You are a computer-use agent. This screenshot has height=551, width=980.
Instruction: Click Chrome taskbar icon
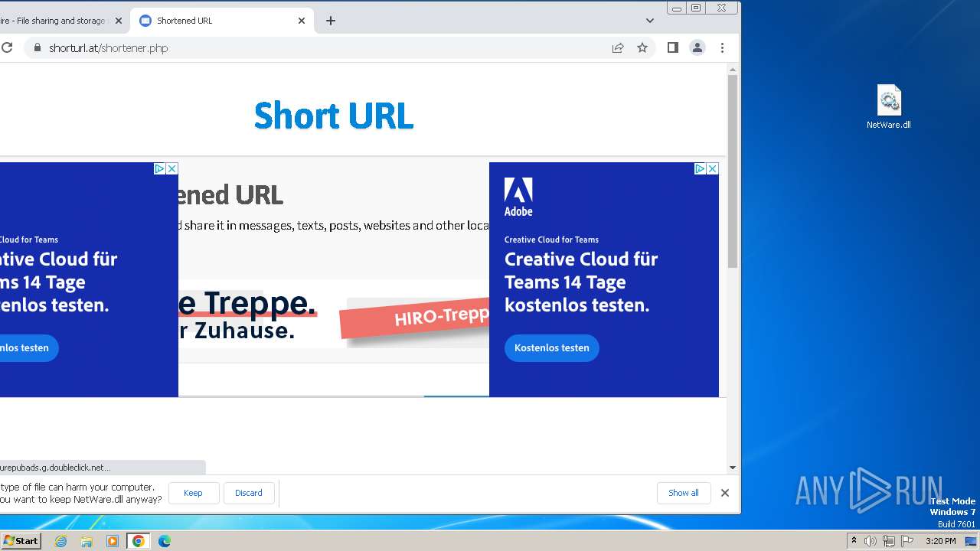[139, 541]
